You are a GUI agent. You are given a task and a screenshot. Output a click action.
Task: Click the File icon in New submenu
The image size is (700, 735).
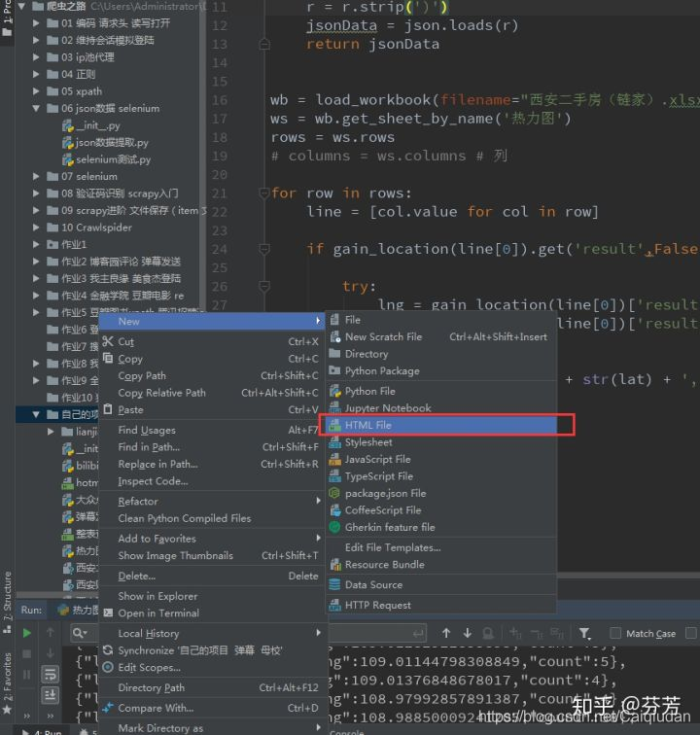(x=334, y=320)
